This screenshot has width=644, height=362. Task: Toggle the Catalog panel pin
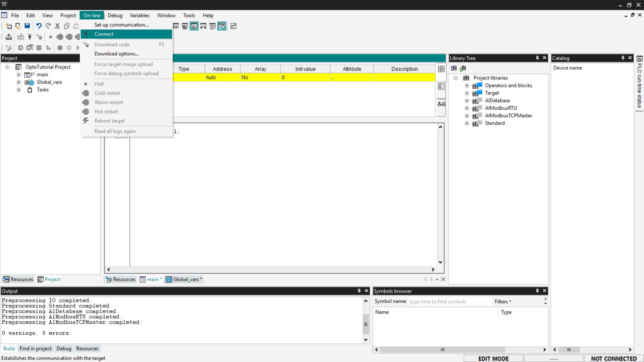[x=623, y=58]
